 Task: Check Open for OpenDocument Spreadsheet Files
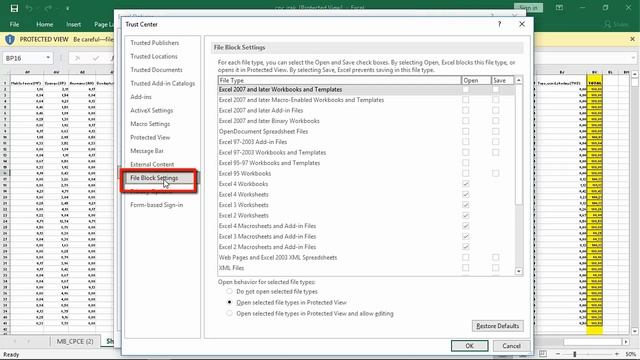pos(465,131)
